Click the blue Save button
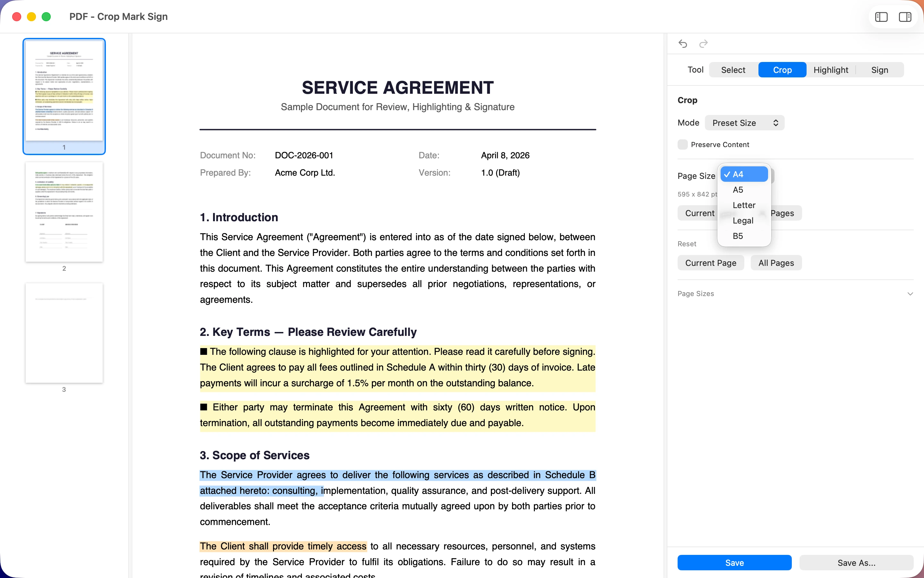Viewport: 924px width, 578px height. (x=734, y=563)
